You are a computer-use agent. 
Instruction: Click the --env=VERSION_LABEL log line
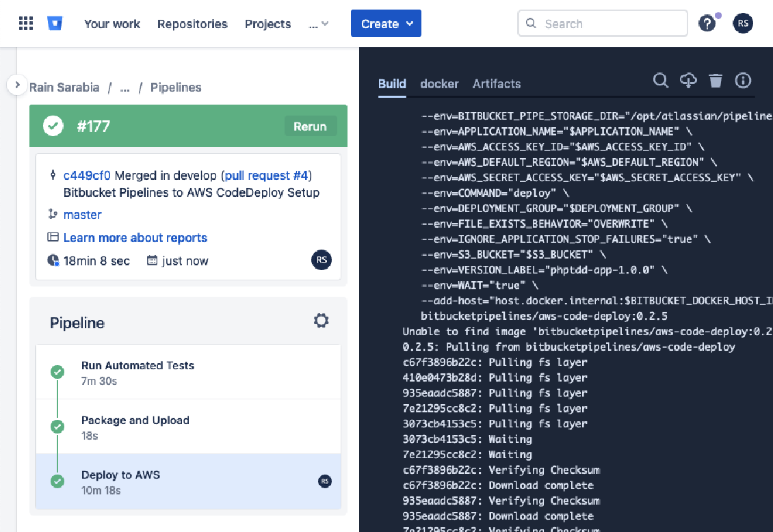point(545,270)
